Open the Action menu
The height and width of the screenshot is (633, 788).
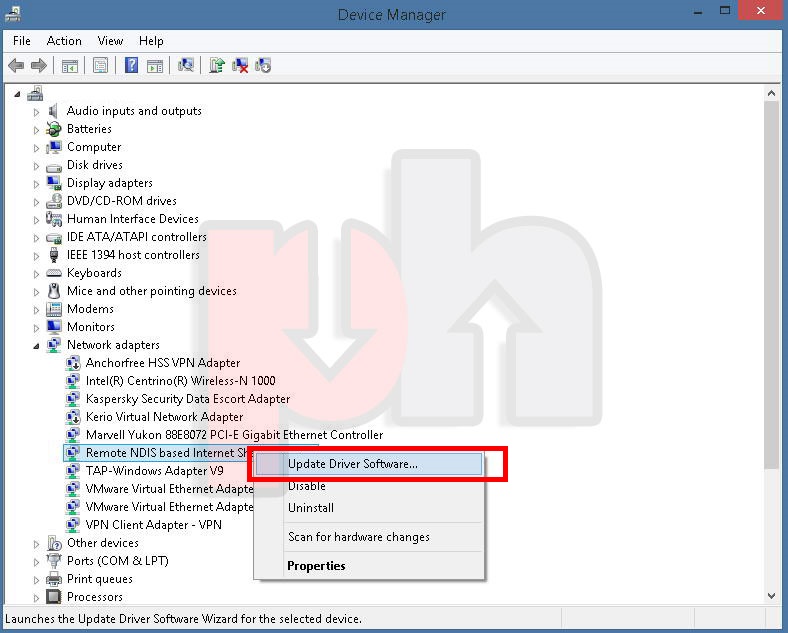(x=64, y=41)
